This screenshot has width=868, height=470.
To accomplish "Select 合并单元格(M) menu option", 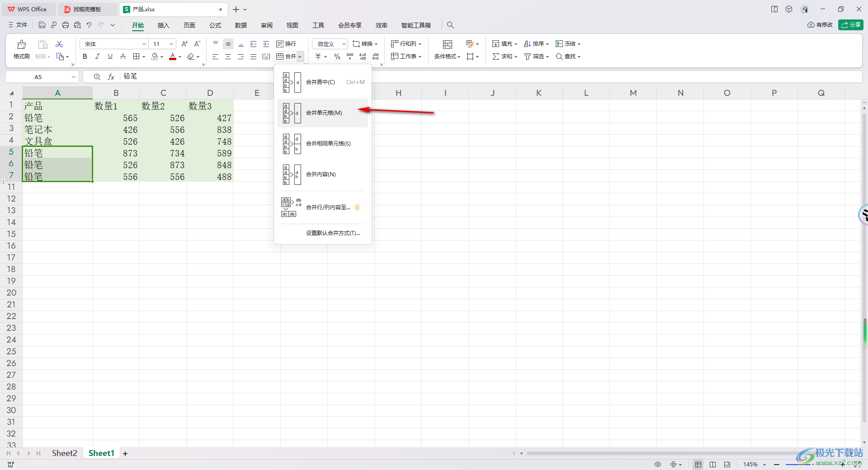I will (x=323, y=113).
